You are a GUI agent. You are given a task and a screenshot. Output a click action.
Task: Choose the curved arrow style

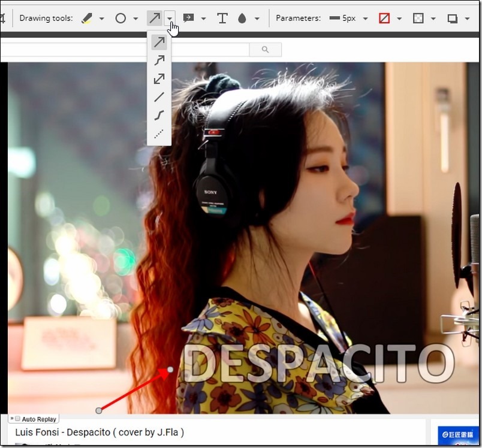159,60
